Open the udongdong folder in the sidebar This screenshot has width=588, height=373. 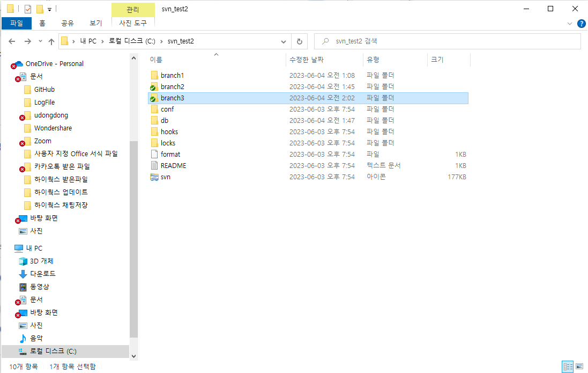click(51, 115)
